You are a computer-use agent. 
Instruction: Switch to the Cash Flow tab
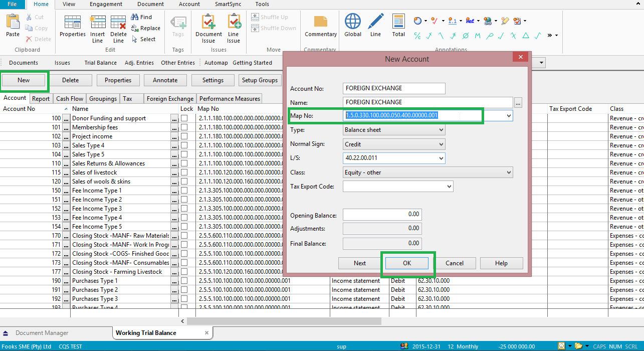point(70,99)
